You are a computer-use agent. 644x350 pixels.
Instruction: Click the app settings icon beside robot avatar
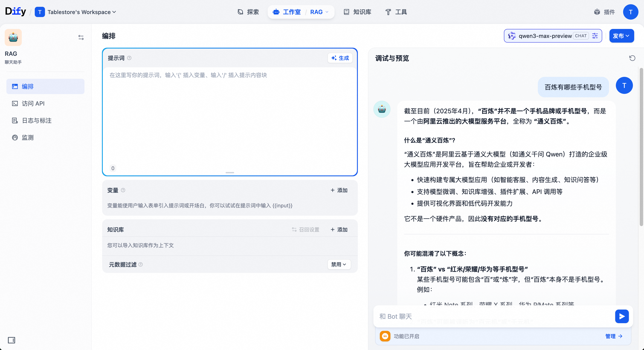tap(81, 37)
